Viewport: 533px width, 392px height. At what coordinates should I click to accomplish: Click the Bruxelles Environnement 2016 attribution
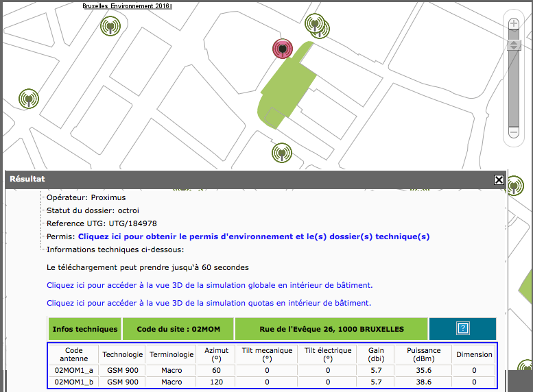pos(127,5)
